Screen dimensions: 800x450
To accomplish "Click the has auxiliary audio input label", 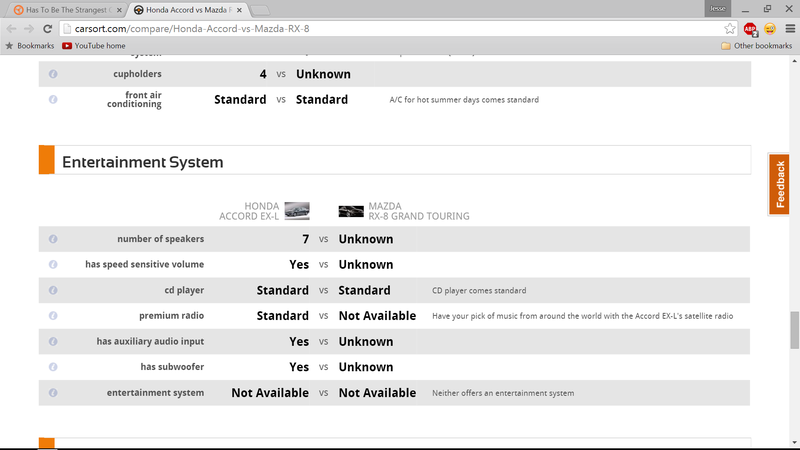I will (x=151, y=341).
